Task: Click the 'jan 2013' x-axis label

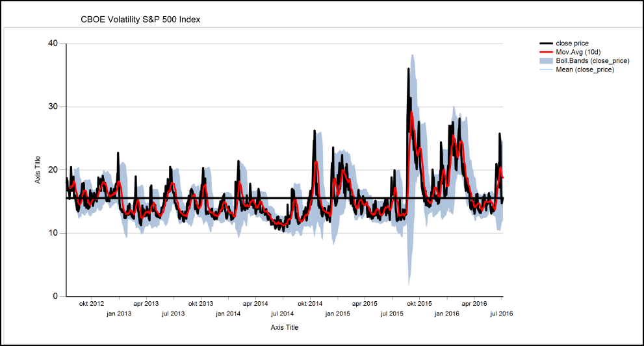Action: pyautogui.click(x=119, y=314)
